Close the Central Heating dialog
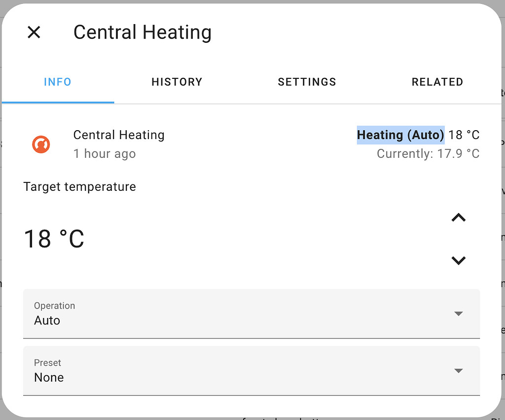The height and width of the screenshot is (420, 505). 34,32
